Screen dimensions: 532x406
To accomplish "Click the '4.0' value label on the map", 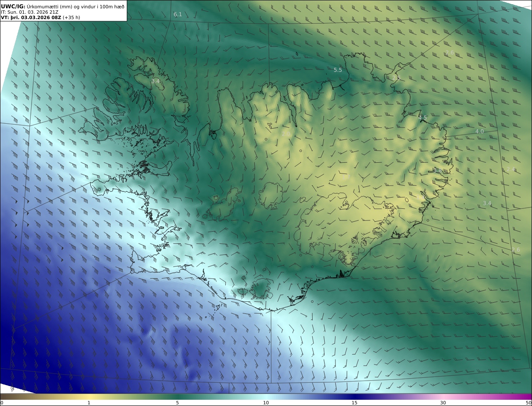I will click(480, 131).
